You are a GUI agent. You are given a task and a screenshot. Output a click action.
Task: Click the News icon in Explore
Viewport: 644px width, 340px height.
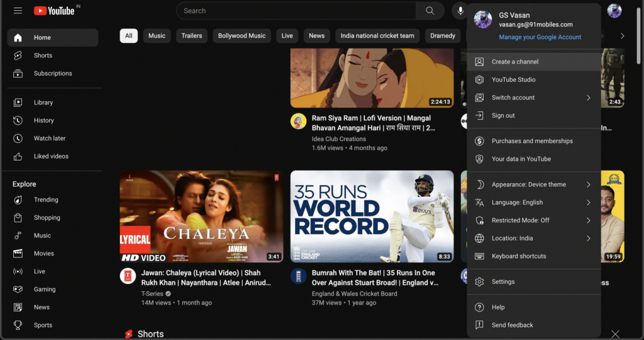[18, 307]
